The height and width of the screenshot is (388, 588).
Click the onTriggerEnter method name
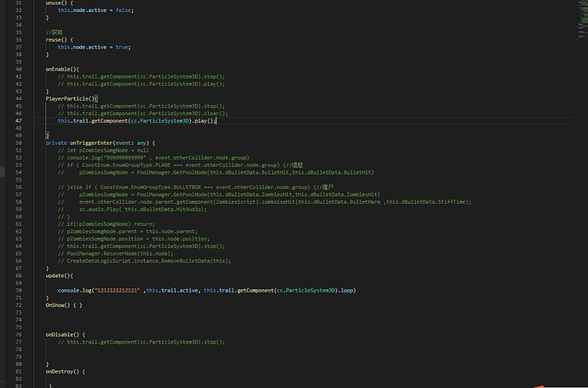pos(94,143)
